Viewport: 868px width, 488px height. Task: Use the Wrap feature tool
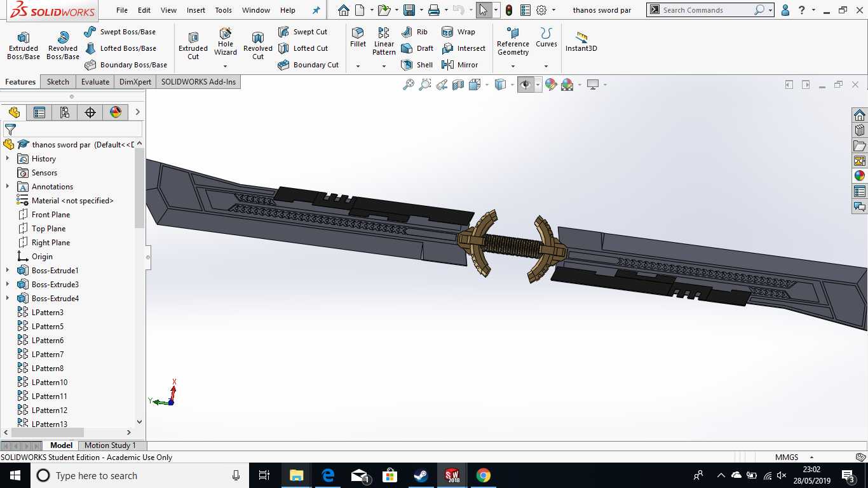[458, 32]
